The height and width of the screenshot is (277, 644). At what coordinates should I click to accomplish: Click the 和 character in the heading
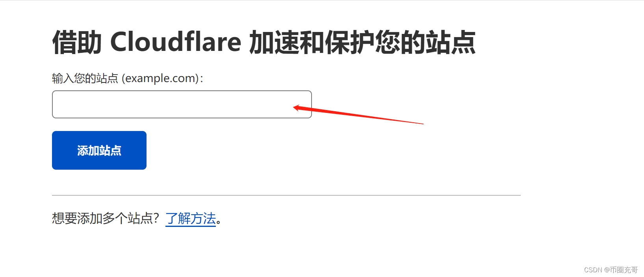tap(312, 42)
